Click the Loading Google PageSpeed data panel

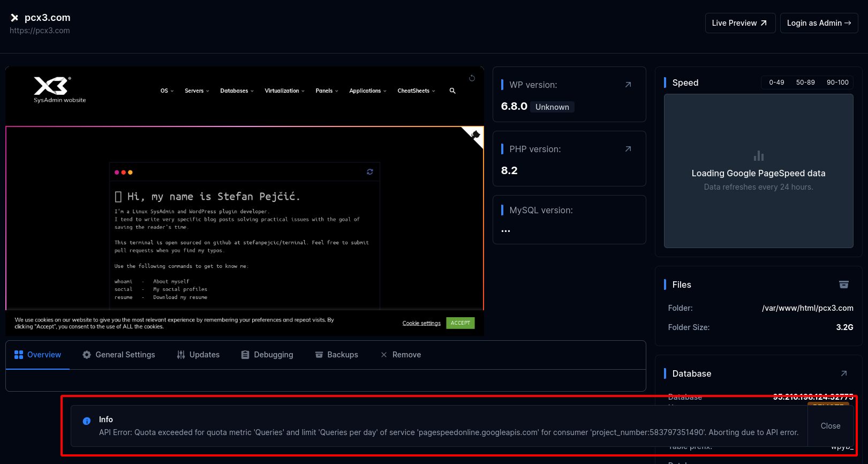coord(758,171)
